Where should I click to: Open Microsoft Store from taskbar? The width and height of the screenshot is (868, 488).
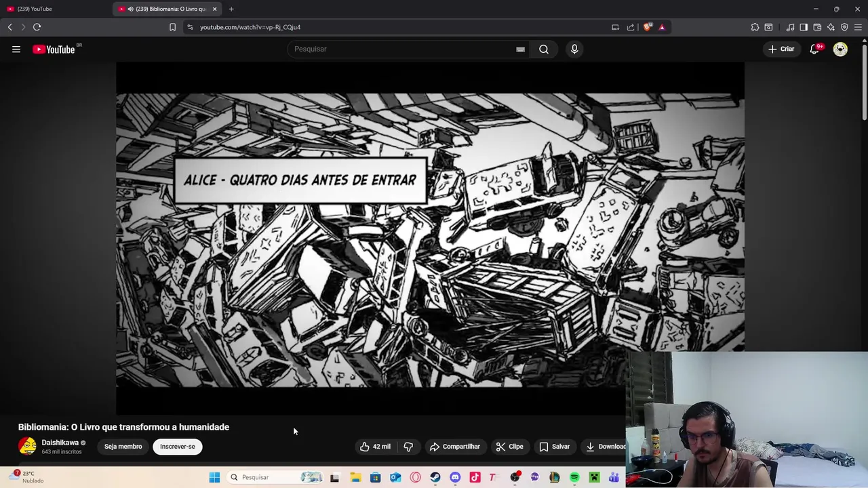tap(375, 477)
